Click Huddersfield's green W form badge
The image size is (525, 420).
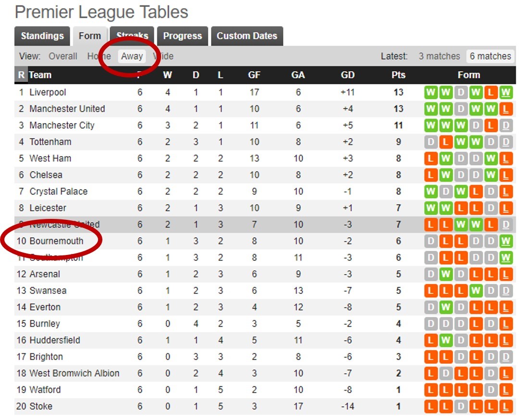click(x=445, y=340)
